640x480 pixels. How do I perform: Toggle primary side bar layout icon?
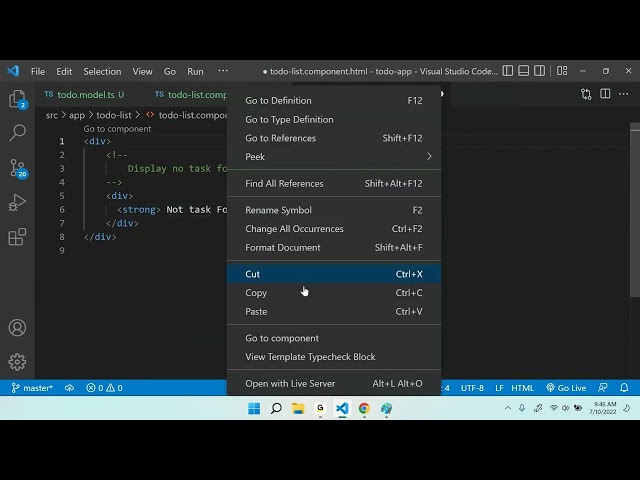[x=507, y=71]
